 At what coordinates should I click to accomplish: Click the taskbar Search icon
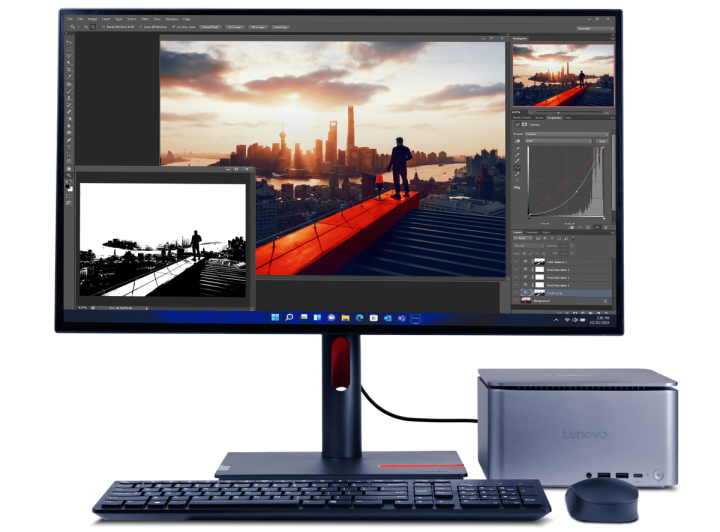point(289,317)
